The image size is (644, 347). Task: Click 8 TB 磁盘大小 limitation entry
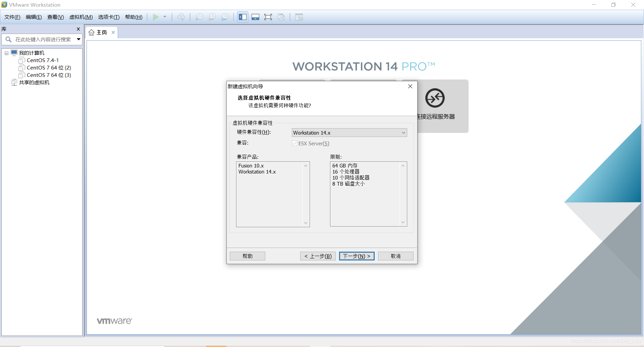pos(348,184)
